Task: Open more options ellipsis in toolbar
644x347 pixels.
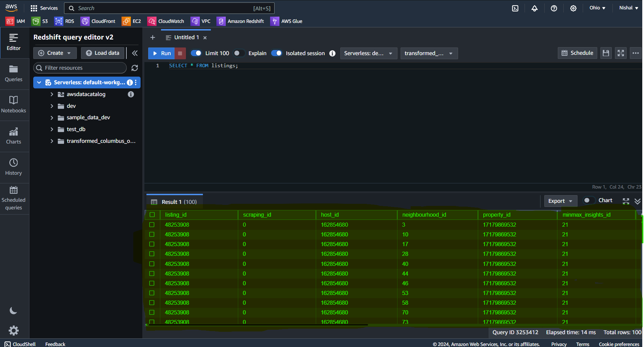Action: coord(636,53)
